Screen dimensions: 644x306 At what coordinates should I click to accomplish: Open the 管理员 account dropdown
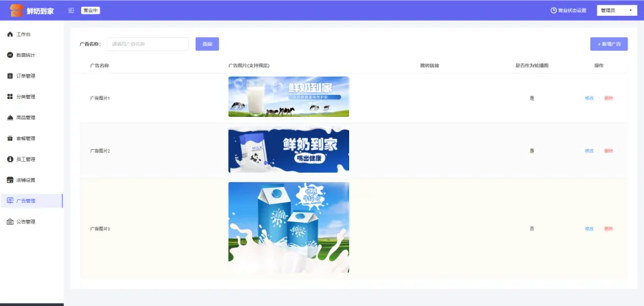point(614,11)
